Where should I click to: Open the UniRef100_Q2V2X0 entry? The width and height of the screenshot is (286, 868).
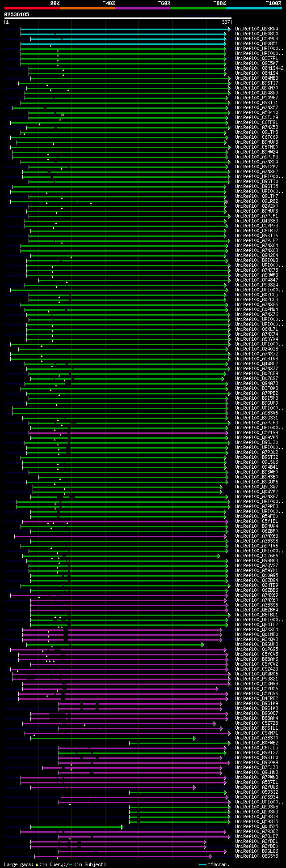pos(257,206)
